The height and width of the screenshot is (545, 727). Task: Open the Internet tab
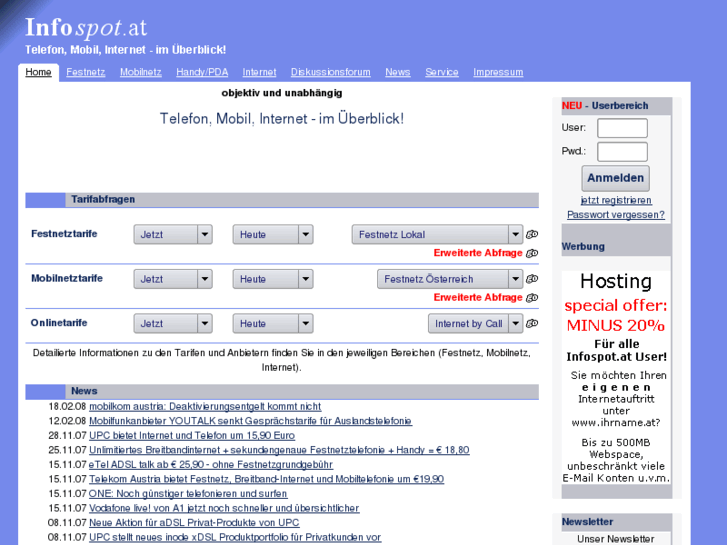pyautogui.click(x=259, y=72)
